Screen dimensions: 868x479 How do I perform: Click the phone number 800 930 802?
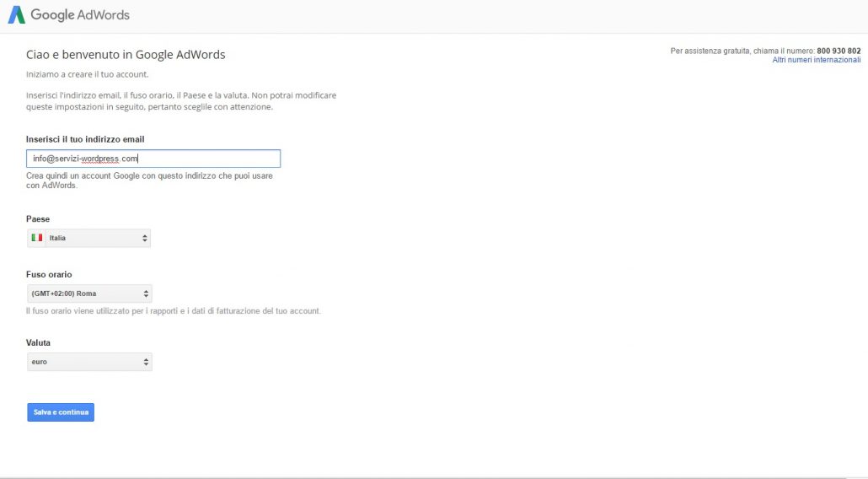839,51
